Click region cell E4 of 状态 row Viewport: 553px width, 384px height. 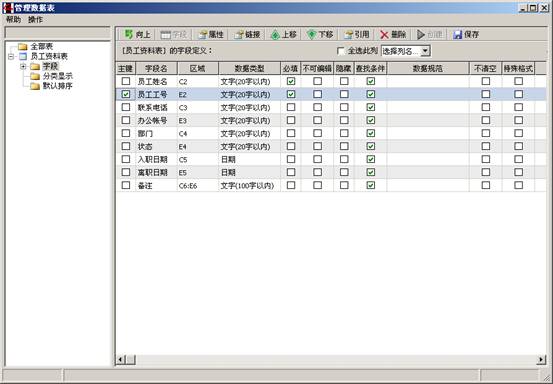pyautogui.click(x=198, y=146)
